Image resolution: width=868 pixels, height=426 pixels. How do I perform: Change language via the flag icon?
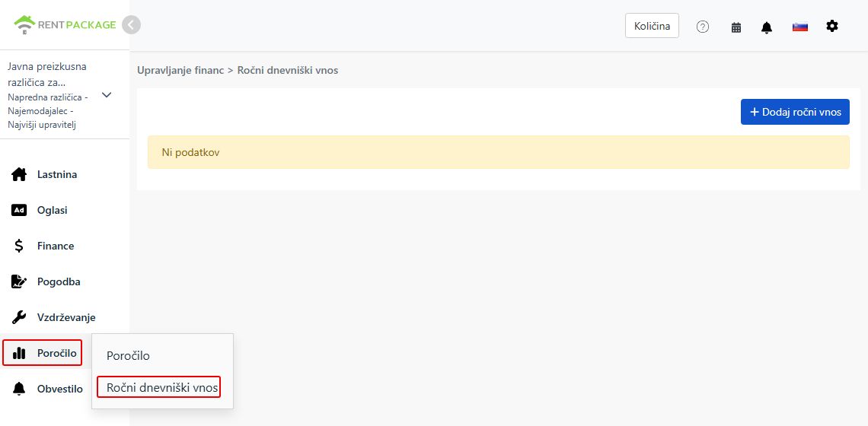800,27
